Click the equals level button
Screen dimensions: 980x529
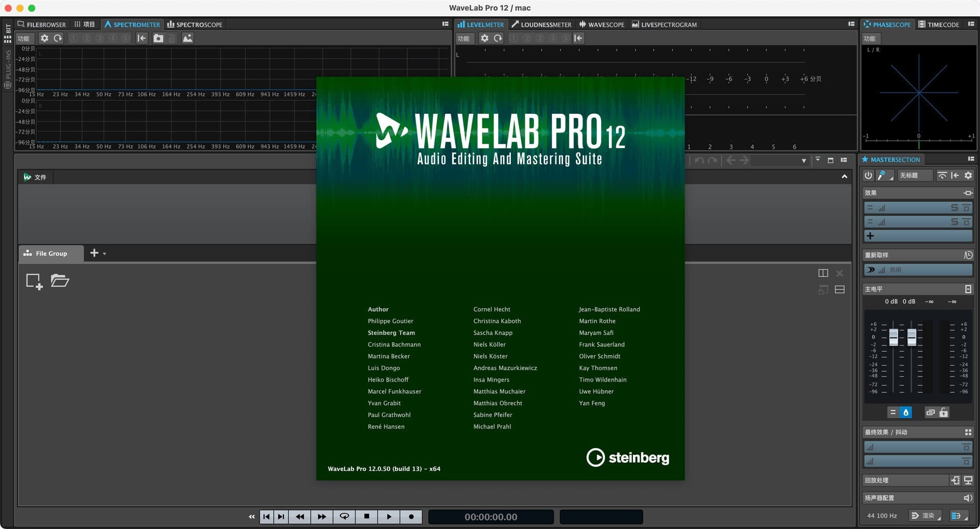coord(893,412)
